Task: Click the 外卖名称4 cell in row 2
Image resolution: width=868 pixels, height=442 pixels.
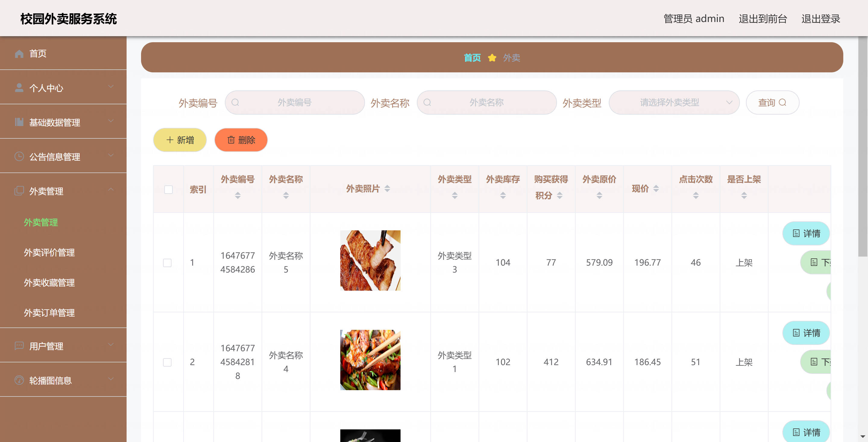Action: point(286,362)
